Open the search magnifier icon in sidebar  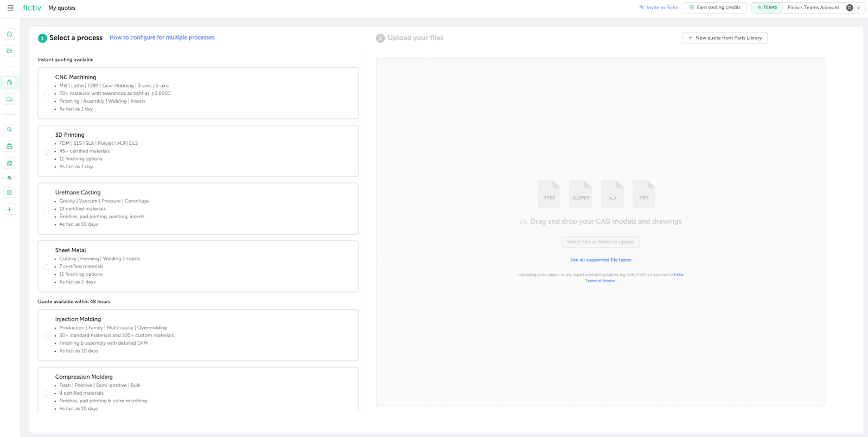[9, 130]
